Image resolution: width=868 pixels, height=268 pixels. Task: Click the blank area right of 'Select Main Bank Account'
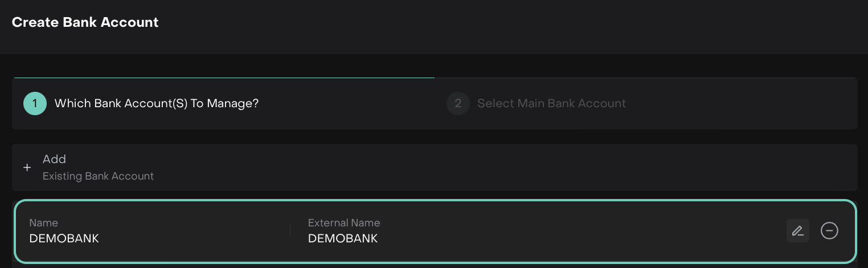point(740,104)
